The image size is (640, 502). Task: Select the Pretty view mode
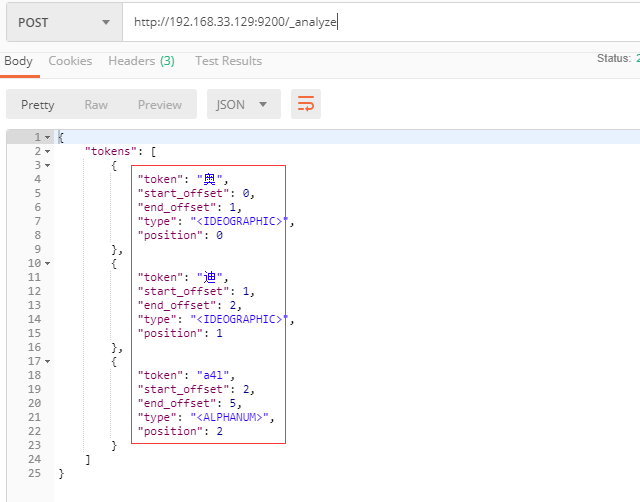[38, 104]
